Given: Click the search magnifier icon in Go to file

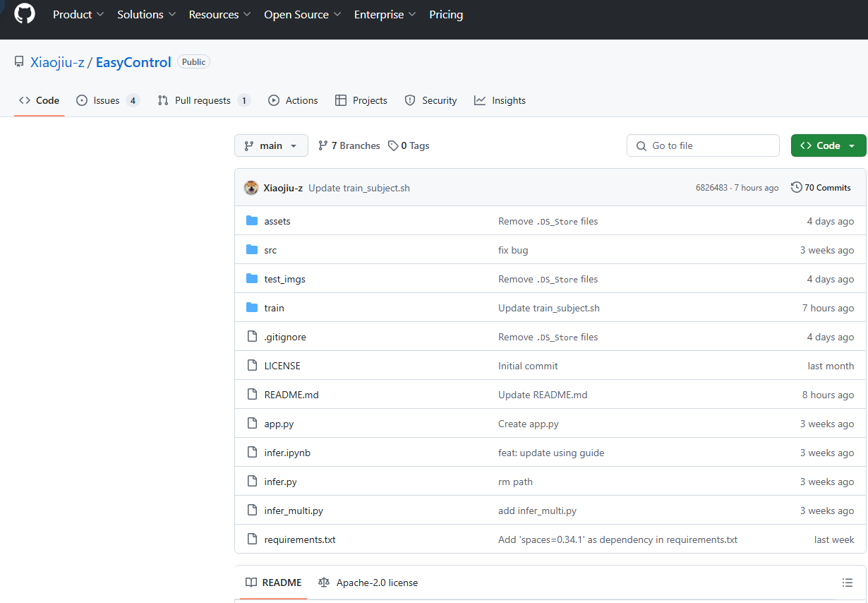Looking at the screenshot, I should (x=641, y=146).
